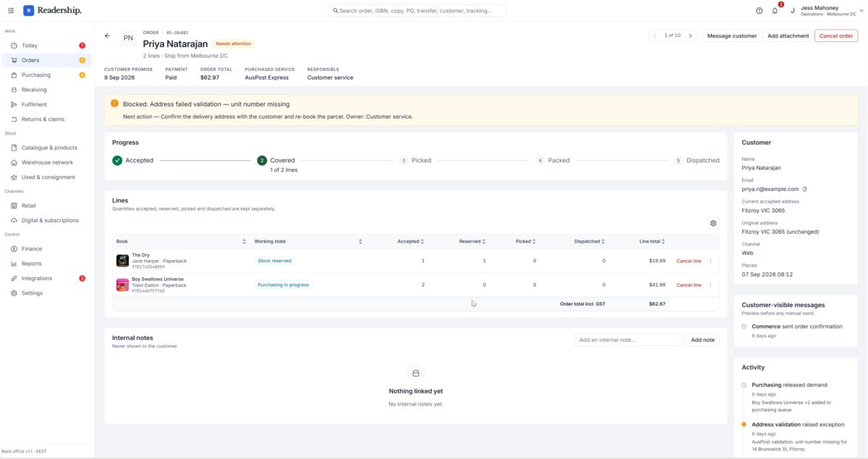The image size is (868, 459).
Task: Open more actions for The Dry line
Action: click(710, 261)
